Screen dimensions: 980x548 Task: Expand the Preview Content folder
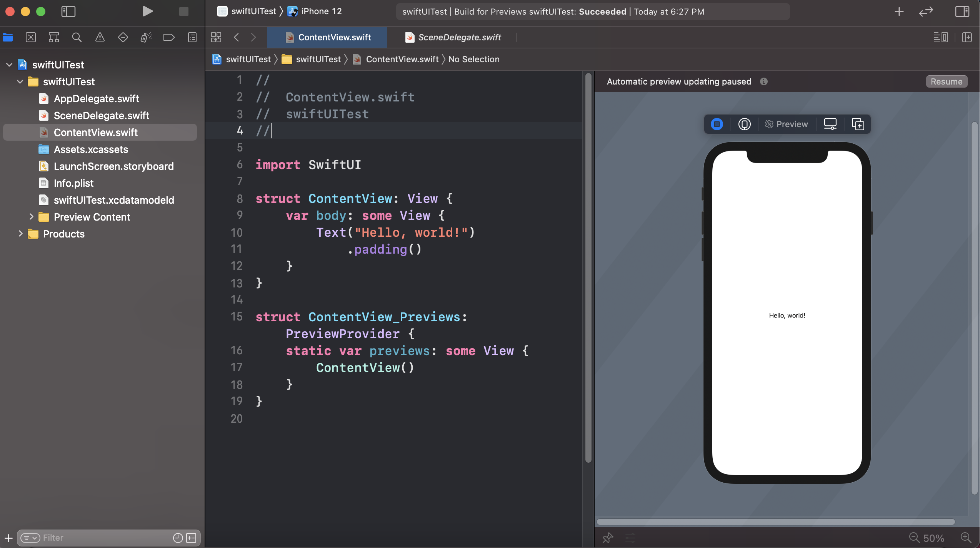[32, 217]
